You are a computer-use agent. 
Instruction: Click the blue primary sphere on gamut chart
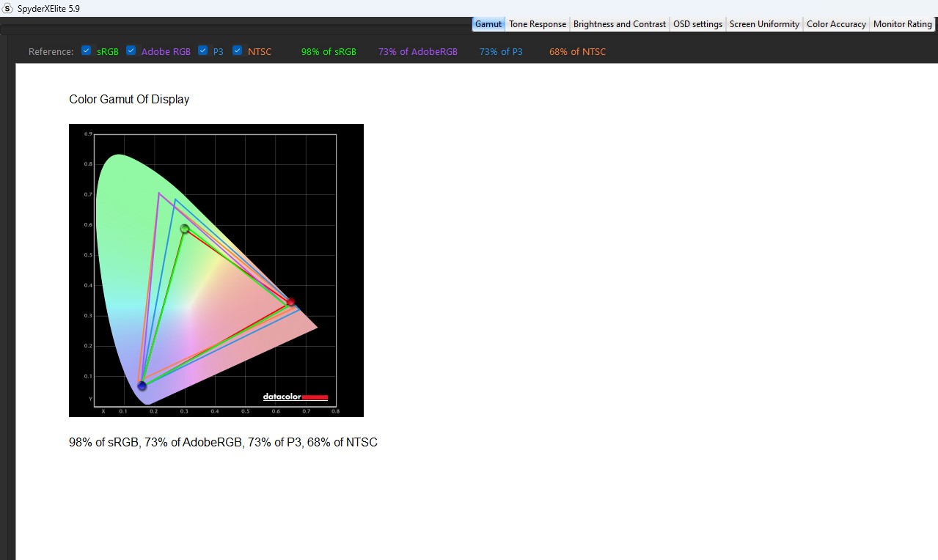142,386
